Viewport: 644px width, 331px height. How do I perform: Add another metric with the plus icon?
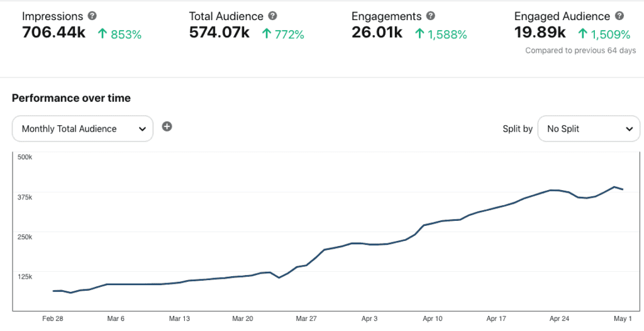pos(167,126)
